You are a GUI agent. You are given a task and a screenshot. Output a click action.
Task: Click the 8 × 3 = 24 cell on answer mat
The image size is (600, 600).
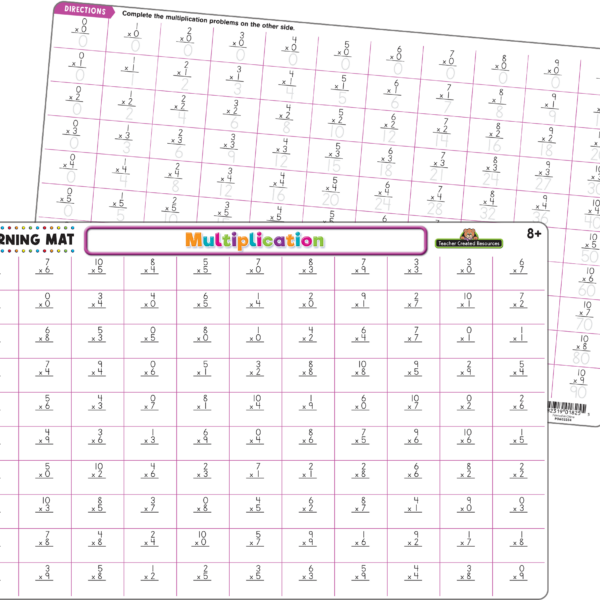(x=492, y=171)
